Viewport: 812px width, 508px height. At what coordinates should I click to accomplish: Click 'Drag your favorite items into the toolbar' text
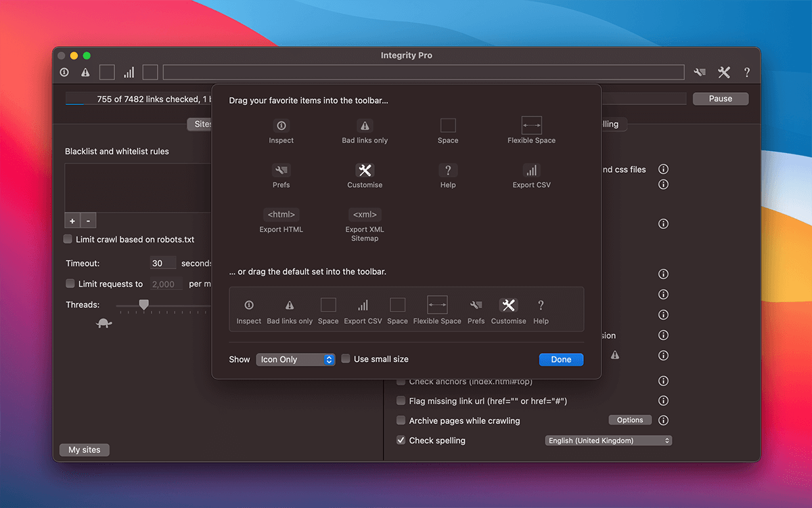coord(309,100)
